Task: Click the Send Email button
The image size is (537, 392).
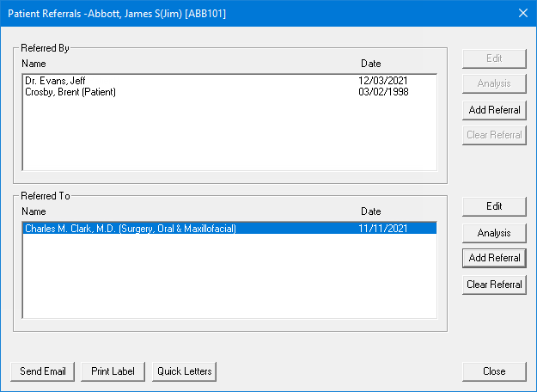Action: [43, 371]
